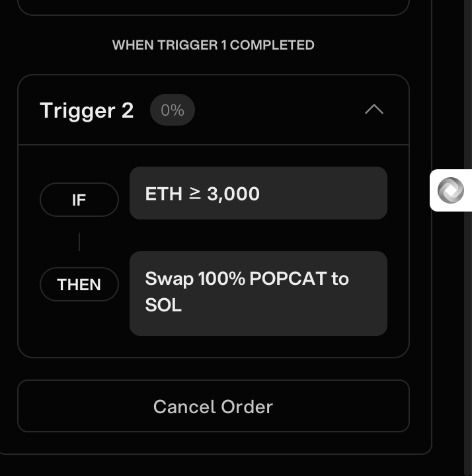
Task: Click the connector line between IF and THEN
Action: pos(79,242)
